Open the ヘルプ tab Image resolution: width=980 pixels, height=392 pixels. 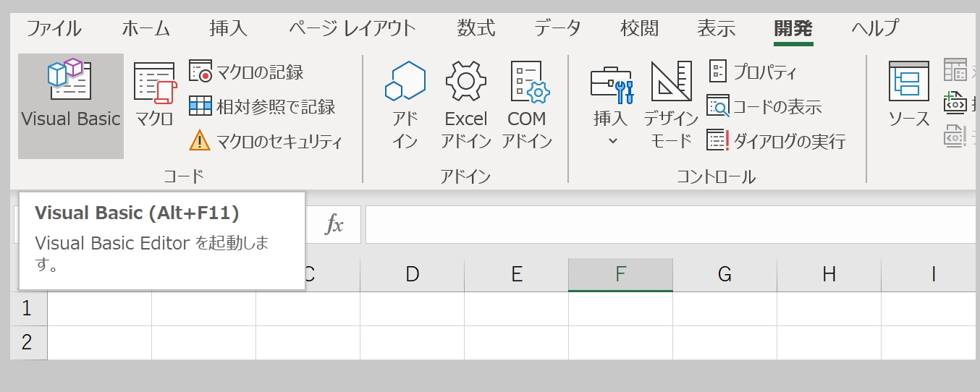(x=875, y=28)
